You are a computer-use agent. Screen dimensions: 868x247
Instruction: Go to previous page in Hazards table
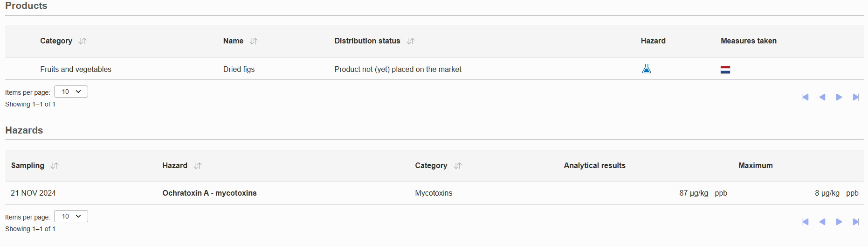[822, 222]
